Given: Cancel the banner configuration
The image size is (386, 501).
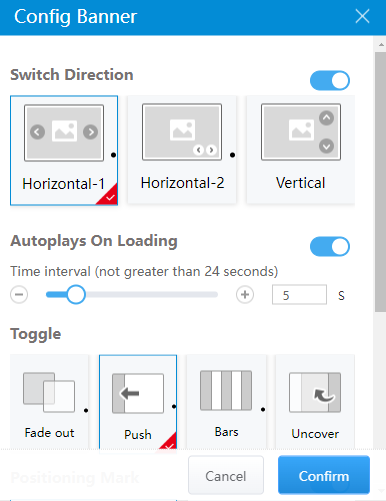Looking at the screenshot, I should tap(226, 476).
